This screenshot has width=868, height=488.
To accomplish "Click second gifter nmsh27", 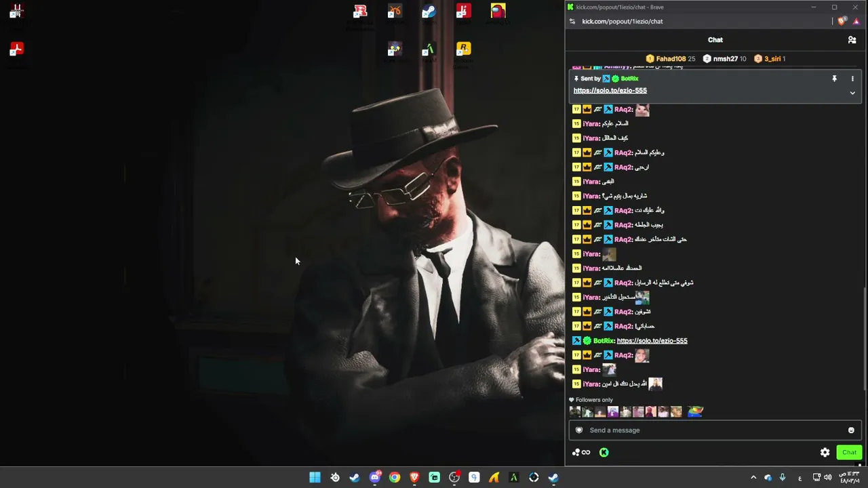I will (724, 59).
